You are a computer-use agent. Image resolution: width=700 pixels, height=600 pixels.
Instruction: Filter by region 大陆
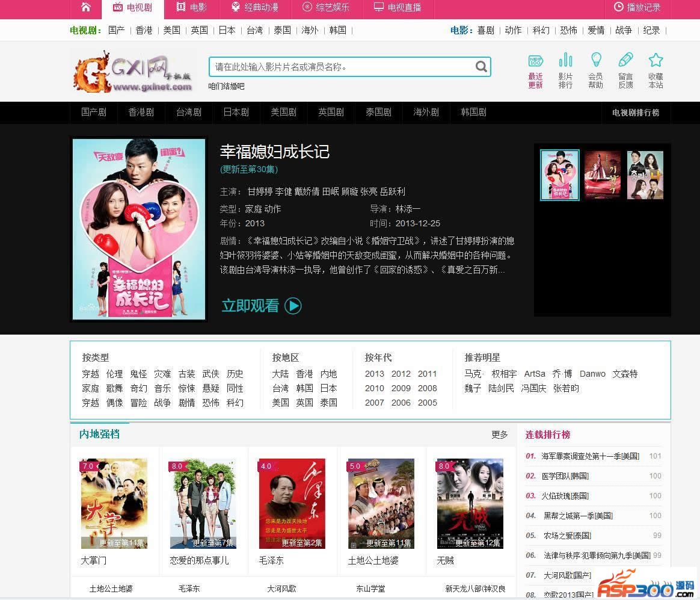point(280,374)
